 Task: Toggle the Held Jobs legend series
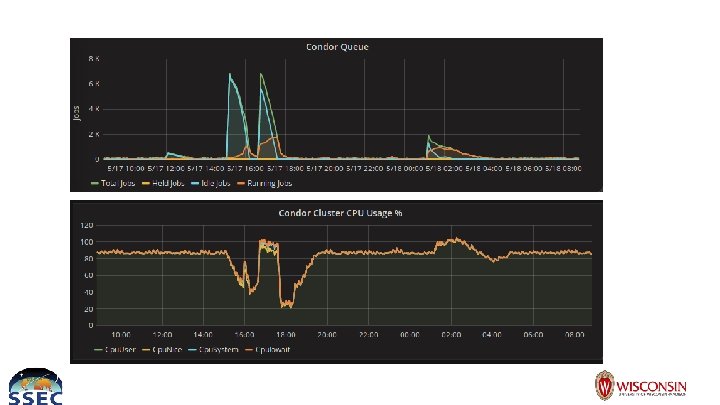[163, 183]
